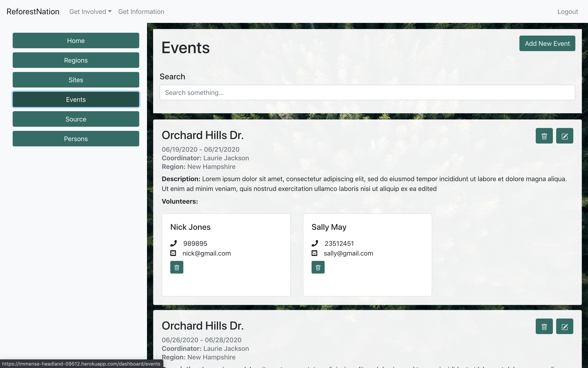588x368 pixels.
Task: Open the Persons section
Action: (x=76, y=139)
